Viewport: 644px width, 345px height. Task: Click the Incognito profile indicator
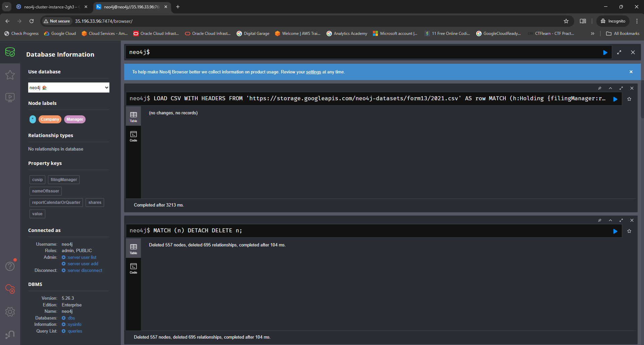point(613,21)
